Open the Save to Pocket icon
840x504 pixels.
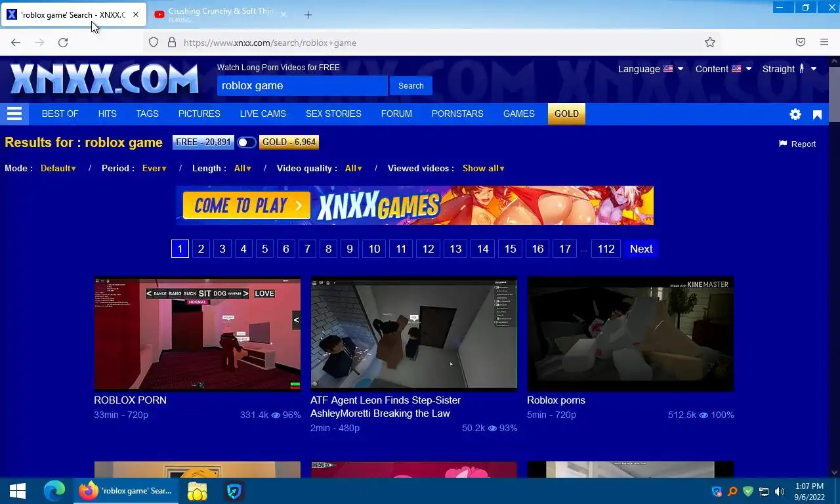coord(801,43)
